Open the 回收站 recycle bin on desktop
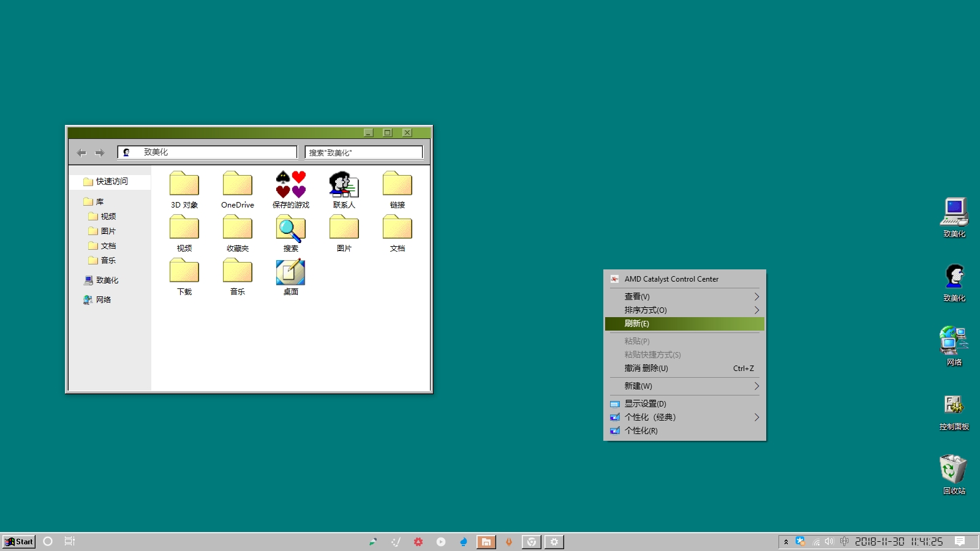 (954, 470)
